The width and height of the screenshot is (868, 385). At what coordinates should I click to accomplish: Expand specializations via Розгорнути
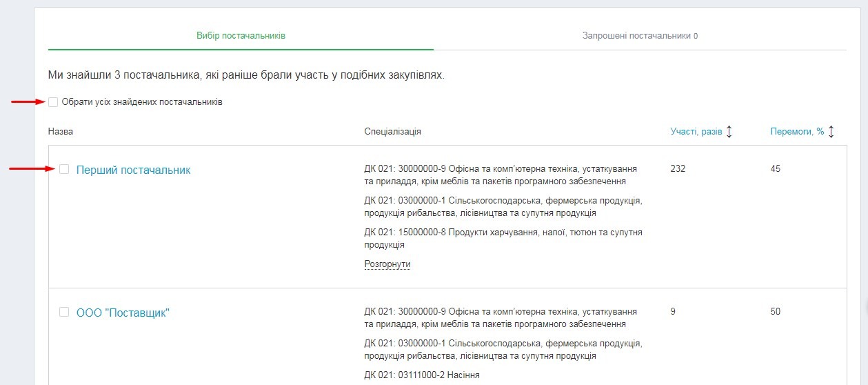click(x=387, y=264)
